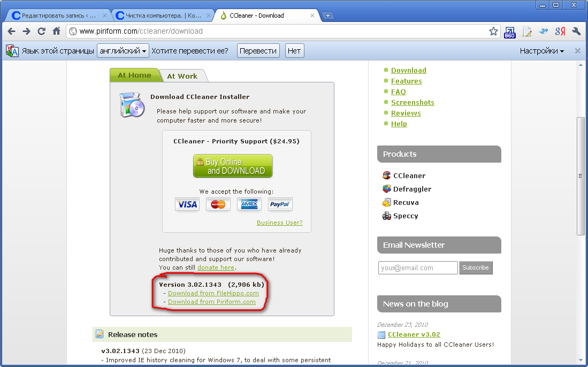This screenshot has height=367, width=588.
Task: Open the Speccy product text link
Action: coord(406,216)
